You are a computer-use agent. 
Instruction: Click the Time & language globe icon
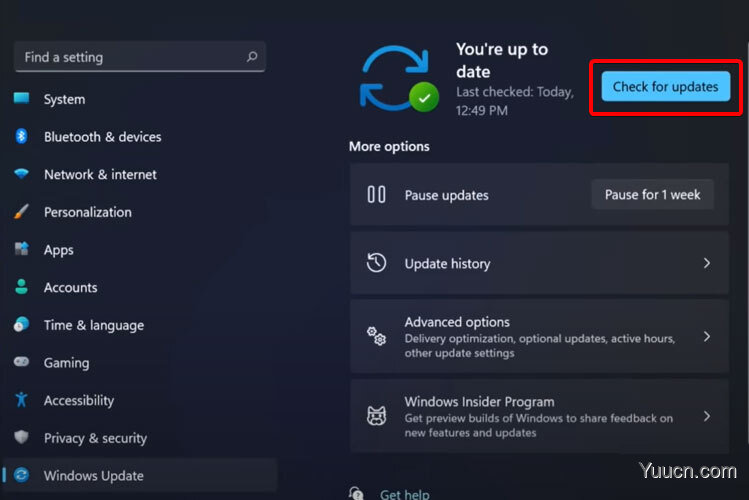pos(21,324)
